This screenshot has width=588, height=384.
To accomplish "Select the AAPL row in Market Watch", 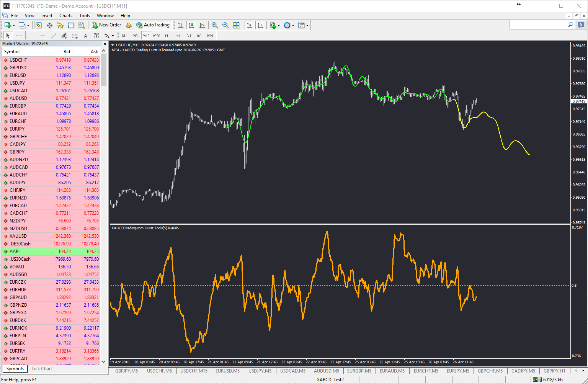I will click(x=51, y=252).
